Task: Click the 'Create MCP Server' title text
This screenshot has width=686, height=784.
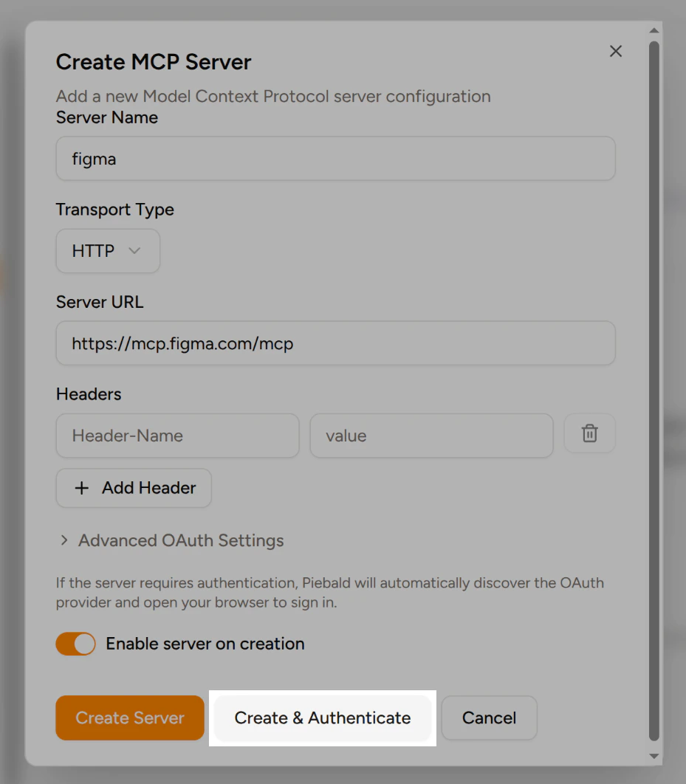Action: [x=154, y=62]
